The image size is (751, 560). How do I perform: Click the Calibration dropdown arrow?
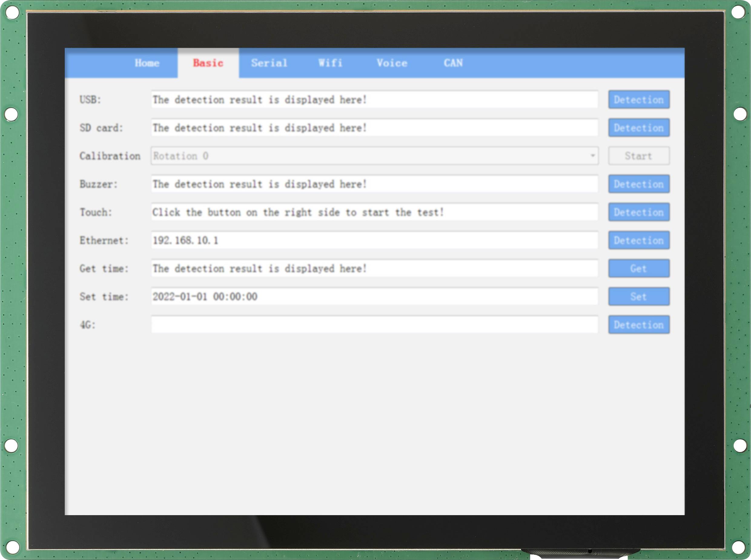click(592, 156)
